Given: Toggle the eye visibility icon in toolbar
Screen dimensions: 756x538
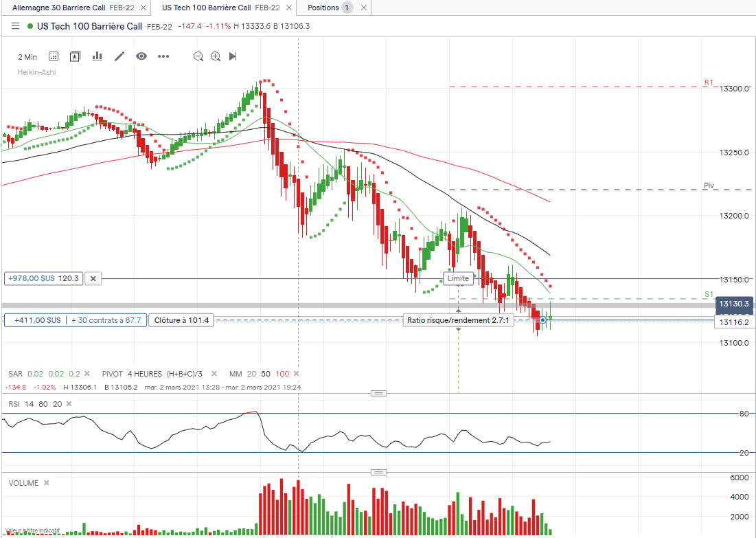Looking at the screenshot, I should coord(141,56).
